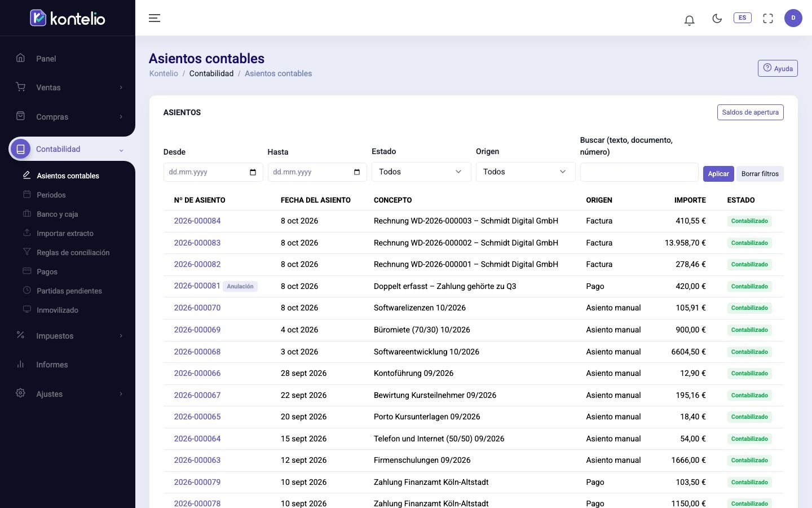Click Contabilizado badge for Büromiete row

(749, 330)
